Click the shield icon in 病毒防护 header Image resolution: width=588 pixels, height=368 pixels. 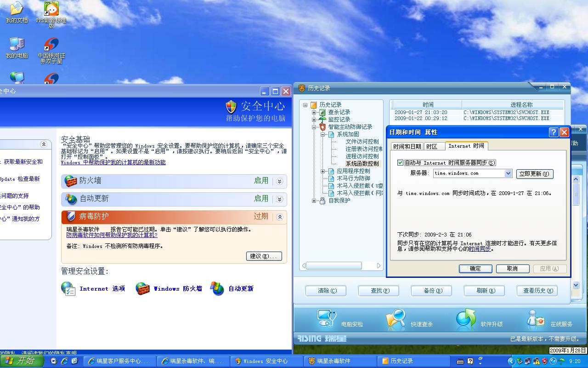[x=71, y=216]
